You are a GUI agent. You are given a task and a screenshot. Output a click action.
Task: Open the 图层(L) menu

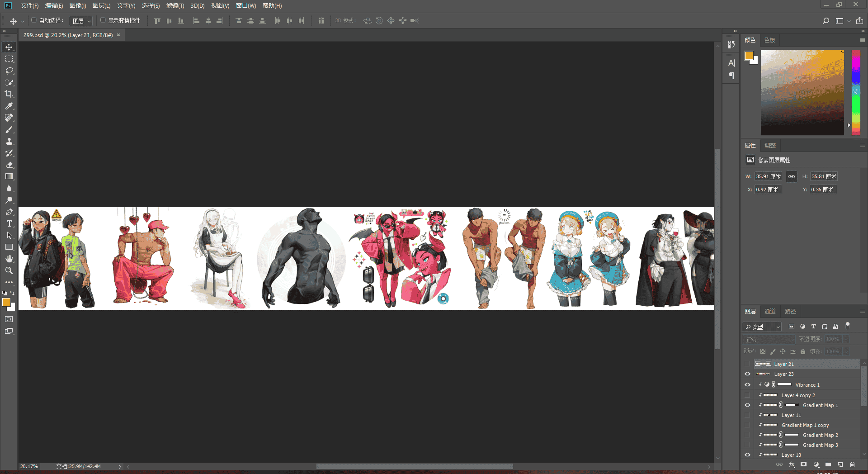(x=101, y=5)
